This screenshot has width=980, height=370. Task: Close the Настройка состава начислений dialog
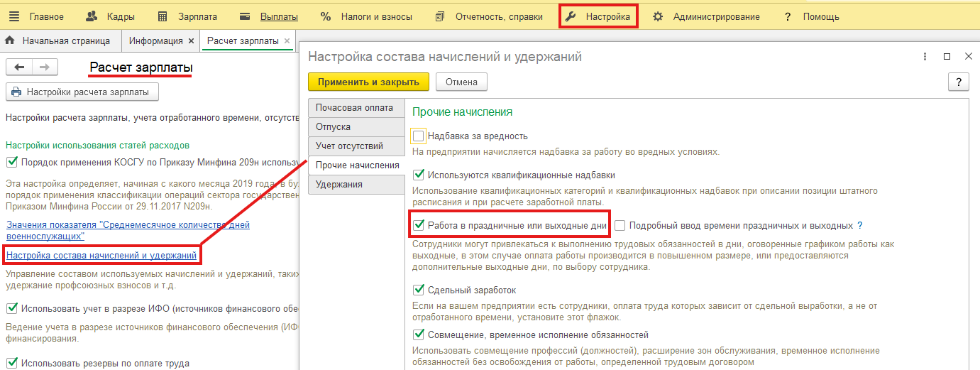(969, 57)
